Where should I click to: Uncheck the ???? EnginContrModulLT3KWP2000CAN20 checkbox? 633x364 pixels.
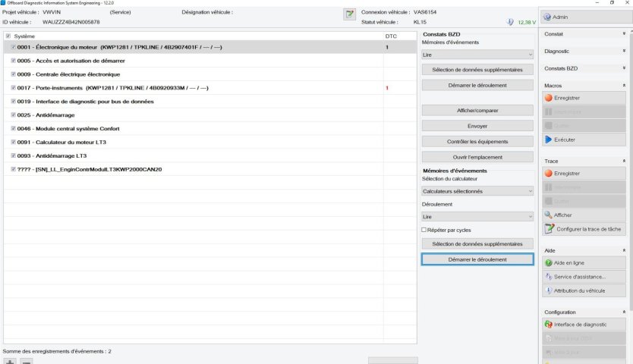tap(14, 169)
